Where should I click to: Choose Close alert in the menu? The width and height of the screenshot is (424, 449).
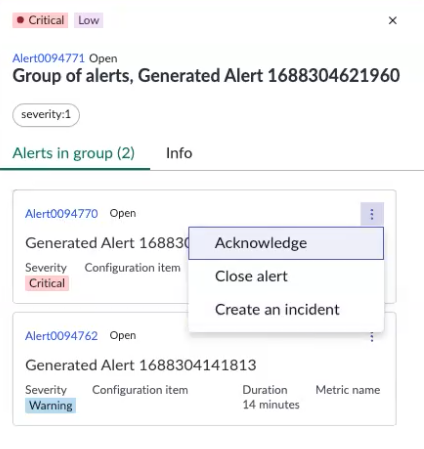point(286,276)
